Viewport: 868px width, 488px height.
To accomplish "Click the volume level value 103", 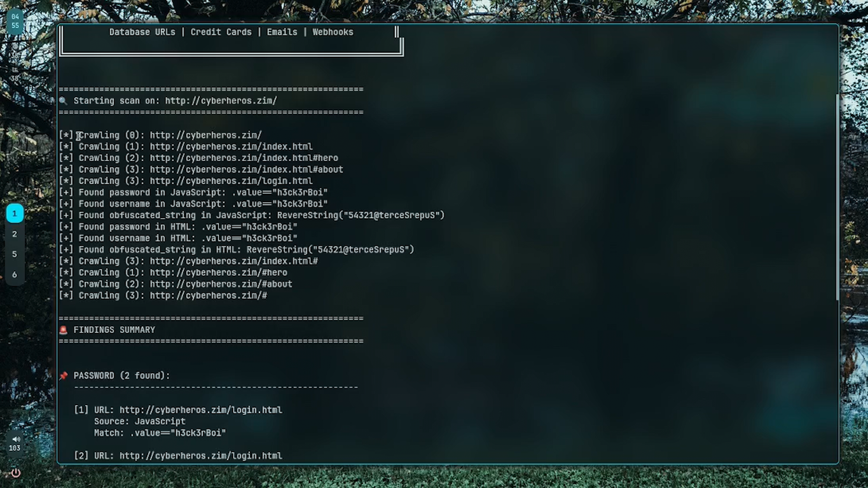I will click(x=15, y=449).
